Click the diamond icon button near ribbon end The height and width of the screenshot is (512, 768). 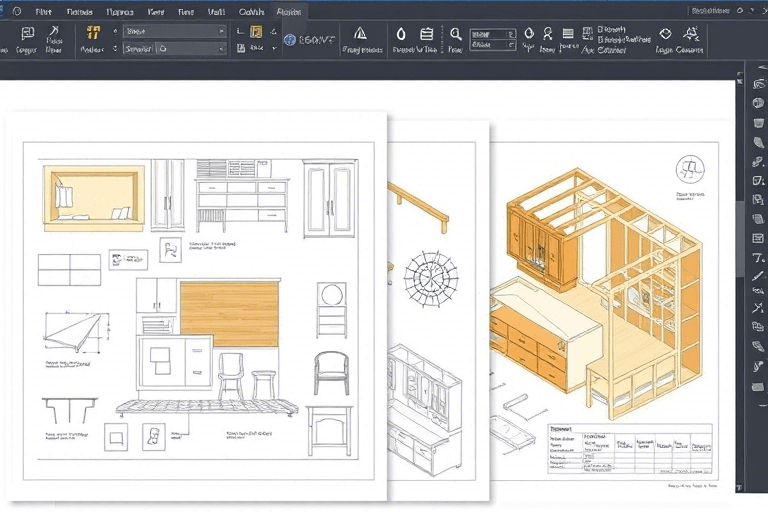(665, 33)
